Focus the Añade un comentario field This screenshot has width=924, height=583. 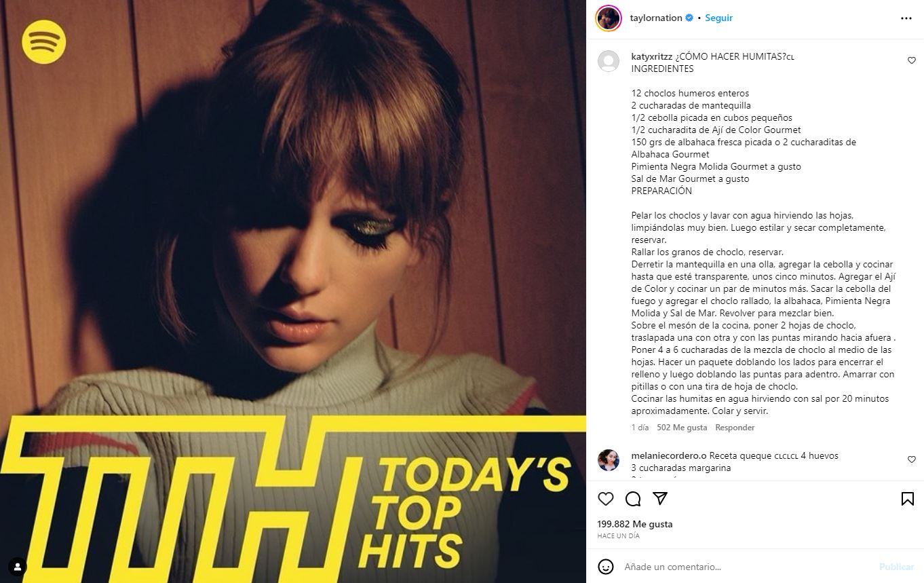pyautogui.click(x=746, y=567)
